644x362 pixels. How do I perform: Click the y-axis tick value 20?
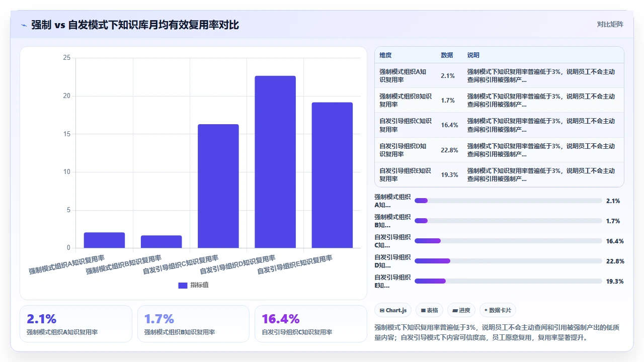tap(67, 96)
